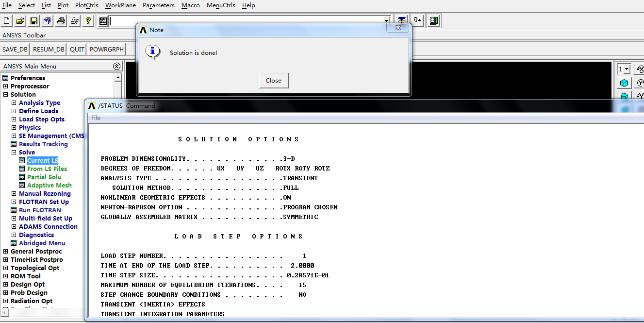
Task: Click the Main Menu scrollbar up arrow
Action: tap(118, 77)
